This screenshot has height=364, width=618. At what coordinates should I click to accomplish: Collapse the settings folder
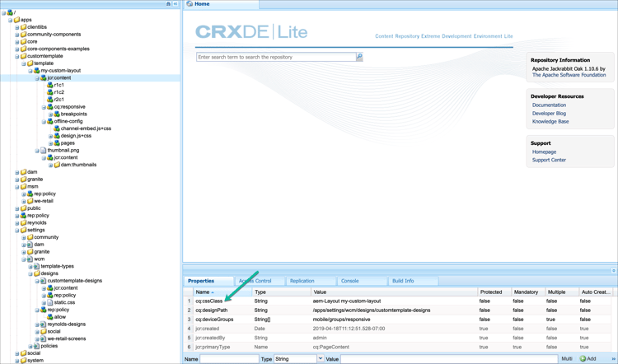tap(17, 231)
